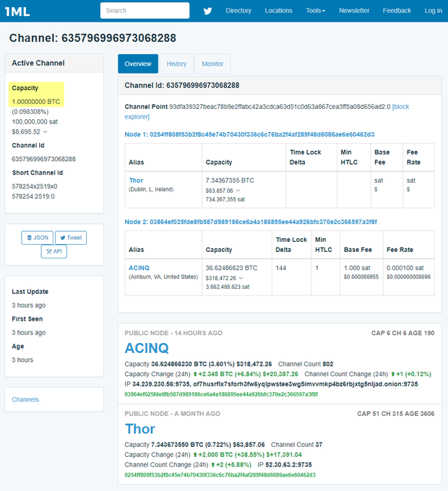448x491 pixels.
Task: Select 36.62486623 BTC capacity cell
Action: pyautogui.click(x=231, y=268)
